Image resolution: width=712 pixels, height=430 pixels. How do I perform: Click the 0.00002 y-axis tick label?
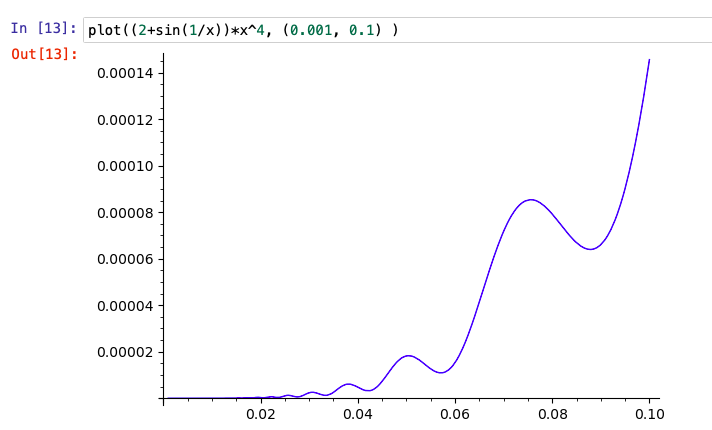(124, 352)
